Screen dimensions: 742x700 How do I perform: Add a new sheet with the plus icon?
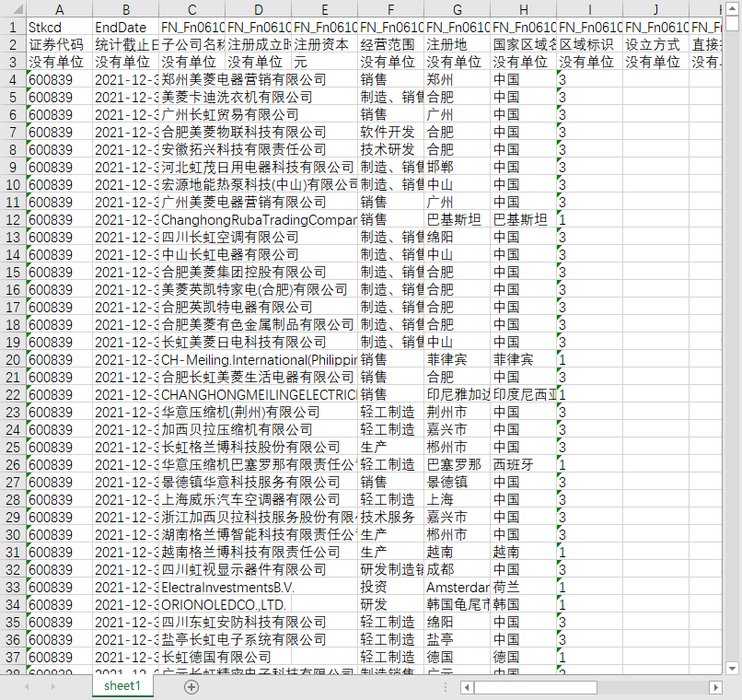[x=191, y=687]
